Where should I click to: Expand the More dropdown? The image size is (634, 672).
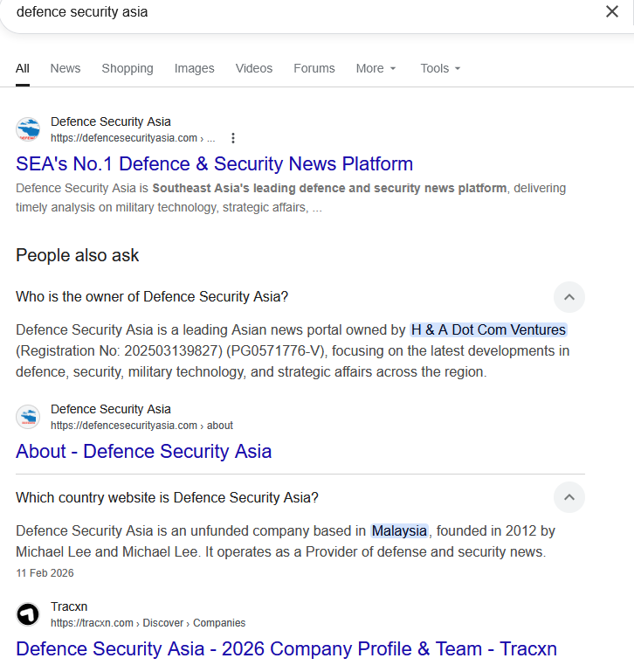tap(376, 68)
